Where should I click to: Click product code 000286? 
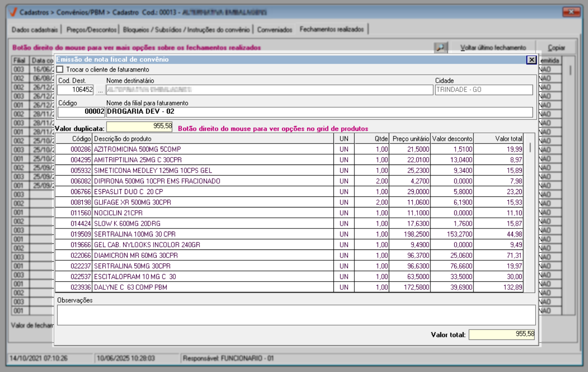[81, 149]
